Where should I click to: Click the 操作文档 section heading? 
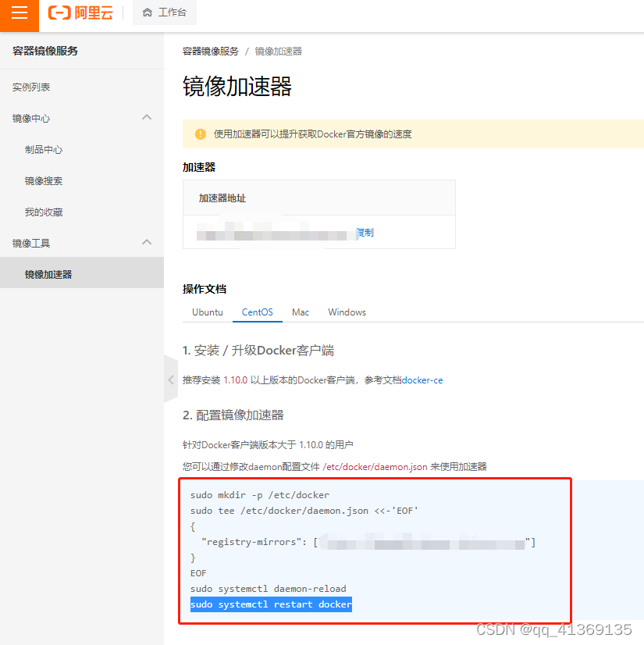click(x=205, y=289)
